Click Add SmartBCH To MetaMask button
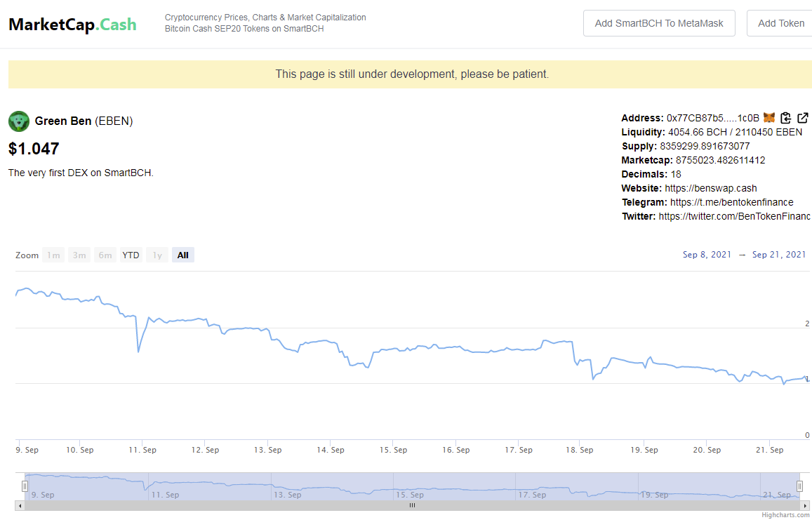 659,23
